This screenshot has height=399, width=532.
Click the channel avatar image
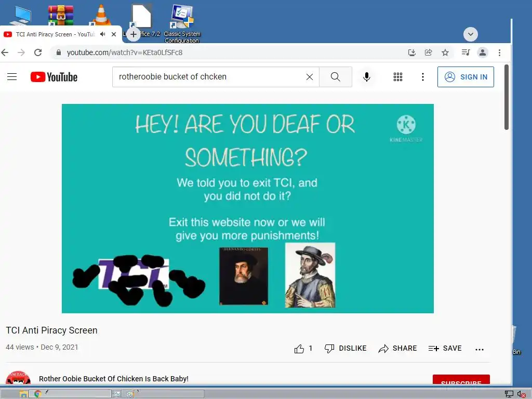(18, 378)
